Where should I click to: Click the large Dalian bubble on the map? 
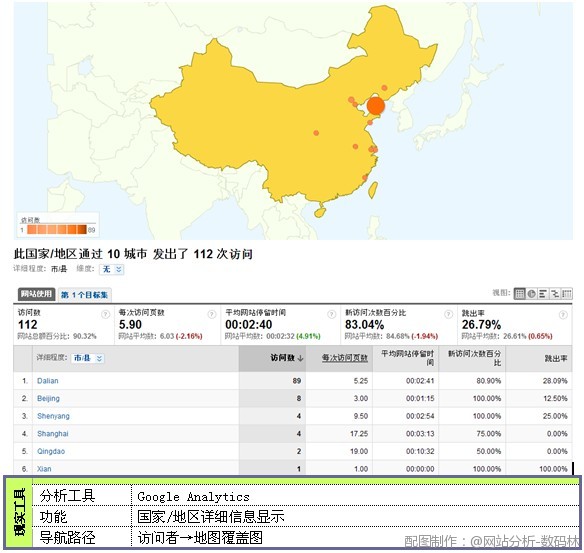376,106
